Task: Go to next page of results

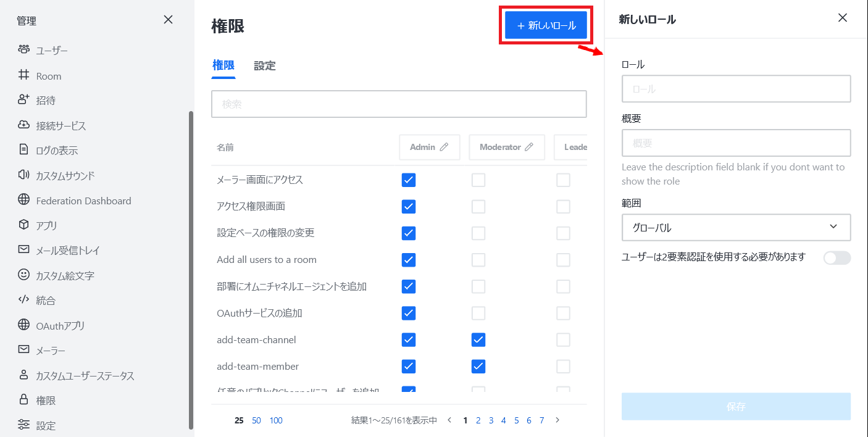Action: (x=557, y=420)
